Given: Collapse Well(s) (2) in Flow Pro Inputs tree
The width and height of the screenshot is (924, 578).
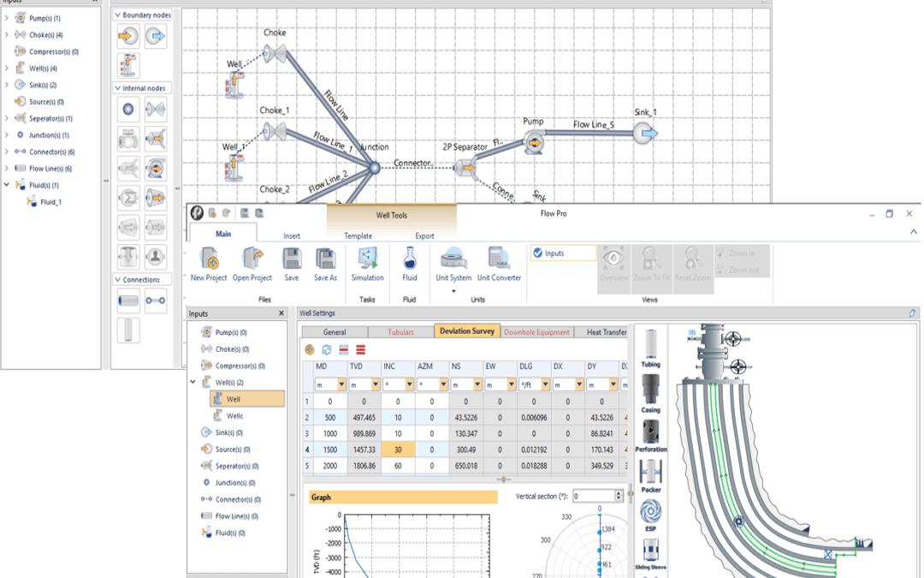Looking at the screenshot, I should (192, 382).
